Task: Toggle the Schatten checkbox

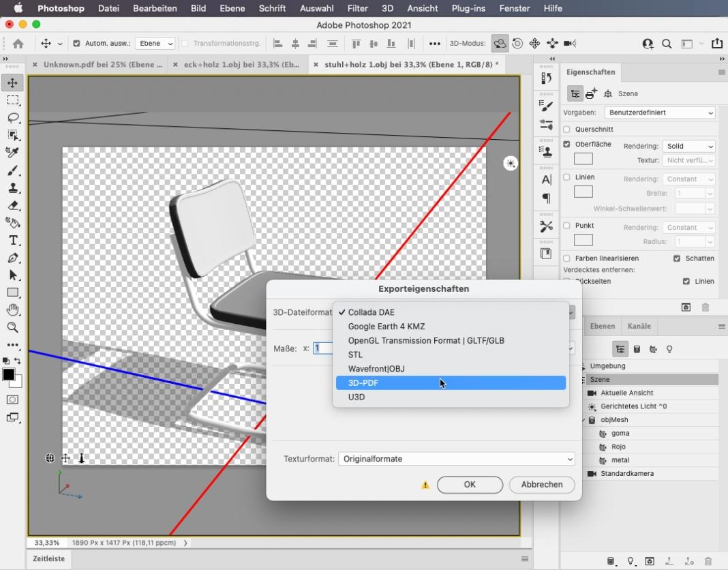Action: (x=677, y=258)
